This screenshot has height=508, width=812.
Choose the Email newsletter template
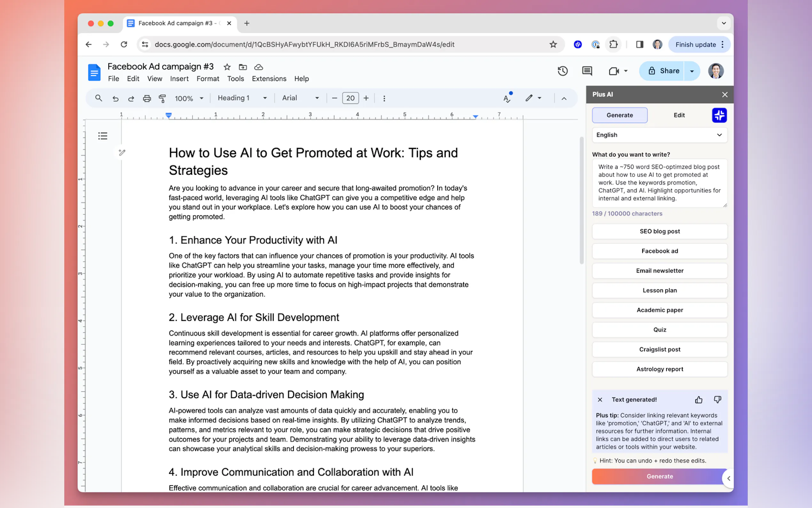pyautogui.click(x=660, y=271)
